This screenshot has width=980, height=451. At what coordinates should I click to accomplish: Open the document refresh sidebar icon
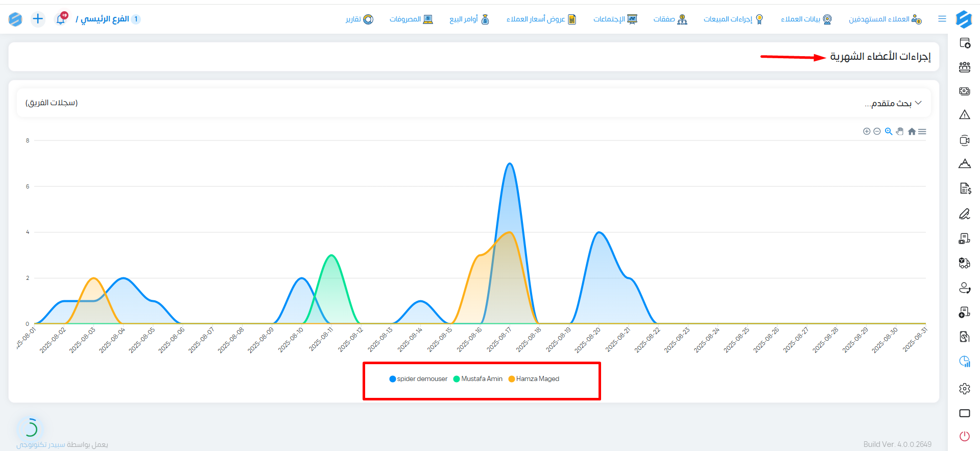pyautogui.click(x=965, y=337)
